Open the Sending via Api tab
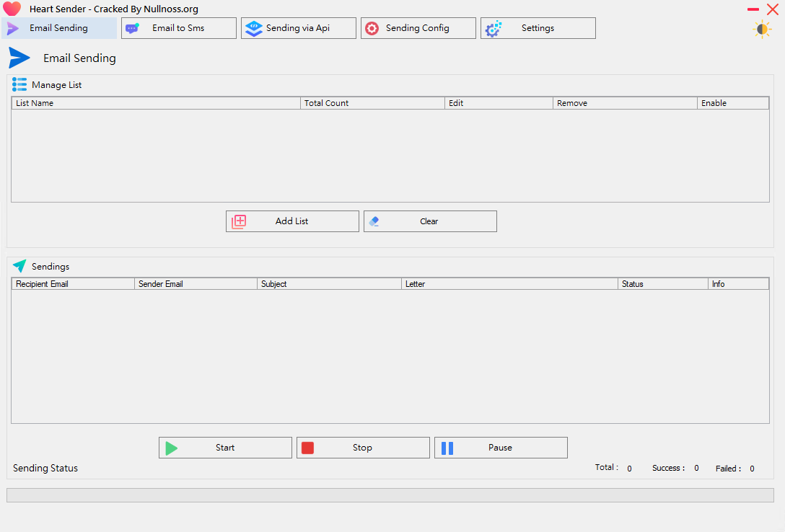Image resolution: width=785 pixels, height=532 pixels. tap(298, 28)
